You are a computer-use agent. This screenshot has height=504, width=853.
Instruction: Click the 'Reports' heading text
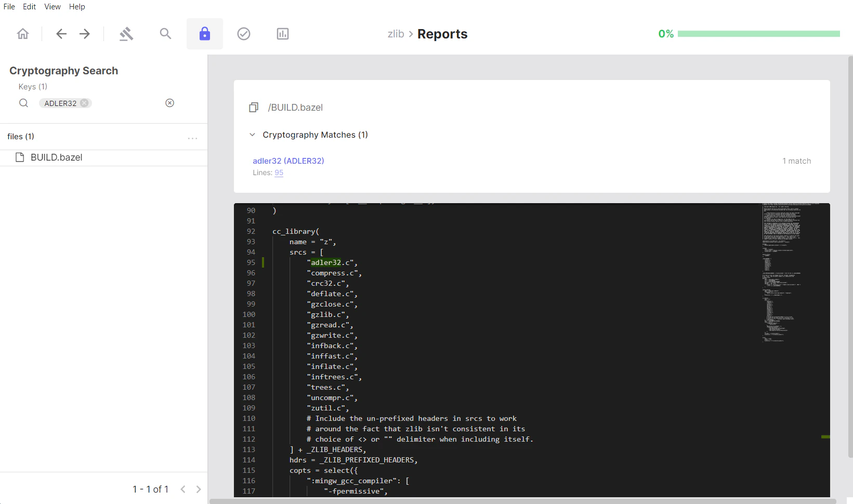point(442,34)
